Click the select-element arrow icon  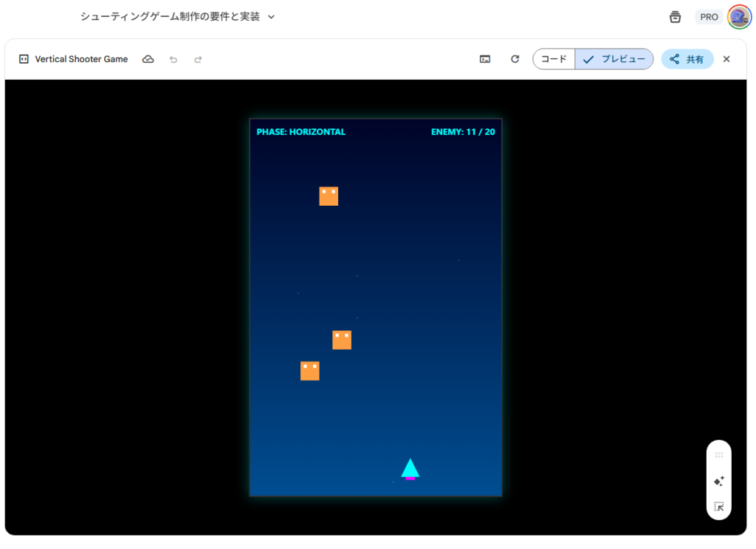click(718, 506)
